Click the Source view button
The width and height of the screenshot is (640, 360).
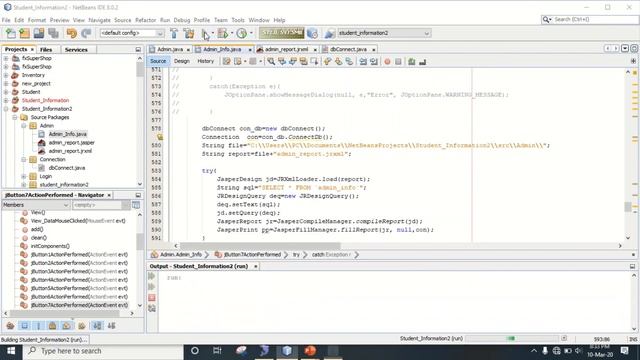click(158, 61)
